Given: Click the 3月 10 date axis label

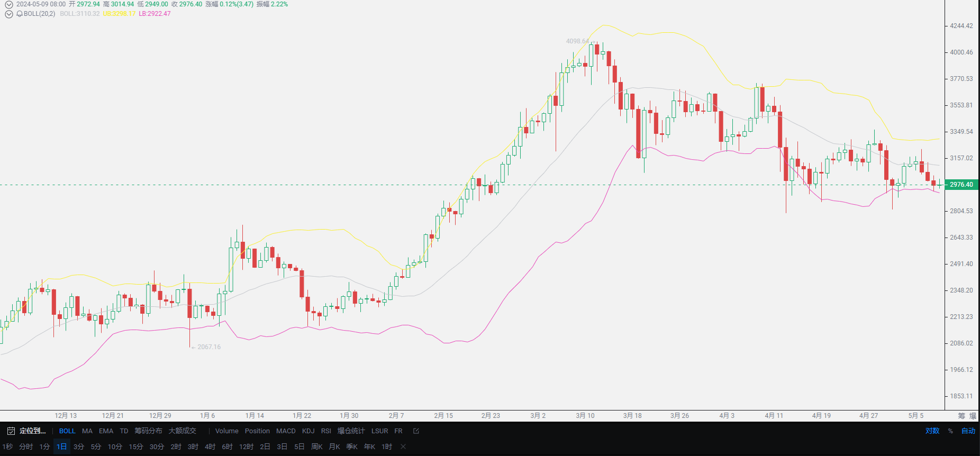Looking at the screenshot, I should coord(585,416).
